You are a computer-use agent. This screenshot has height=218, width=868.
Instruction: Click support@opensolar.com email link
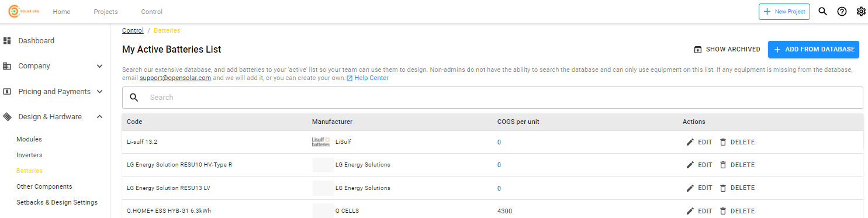pos(175,78)
